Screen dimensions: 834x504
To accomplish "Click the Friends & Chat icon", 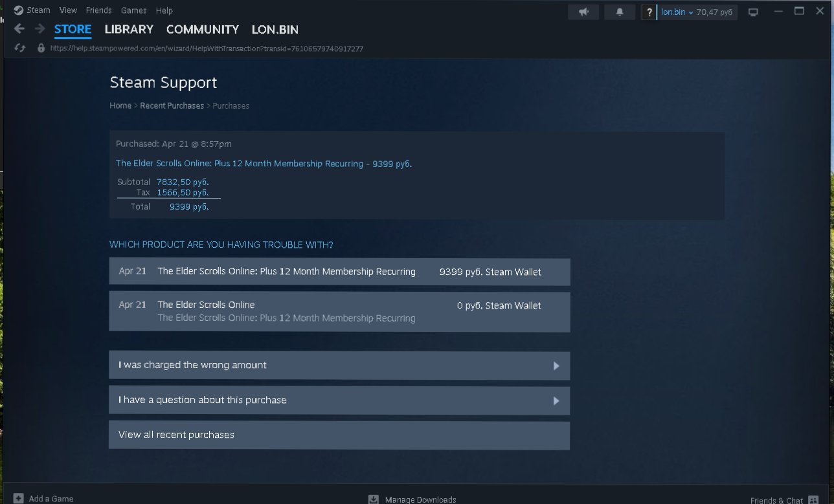I will [x=813, y=500].
